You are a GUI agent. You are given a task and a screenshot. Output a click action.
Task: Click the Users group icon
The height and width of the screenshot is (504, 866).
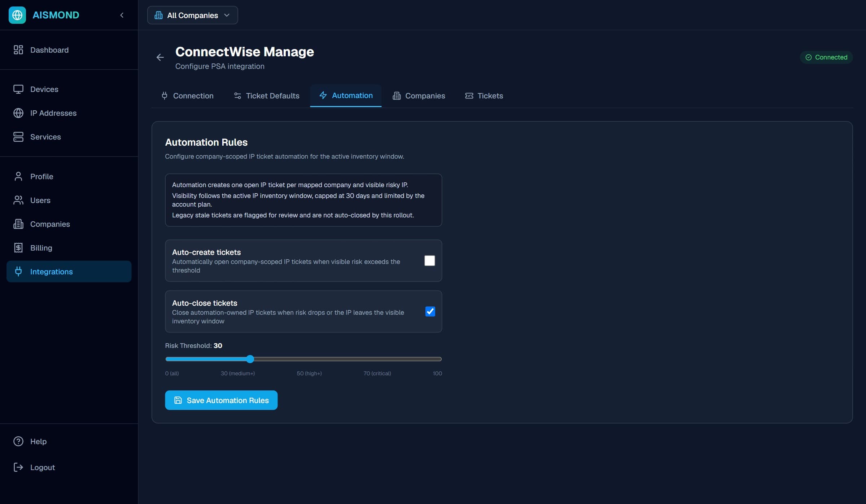click(x=18, y=200)
